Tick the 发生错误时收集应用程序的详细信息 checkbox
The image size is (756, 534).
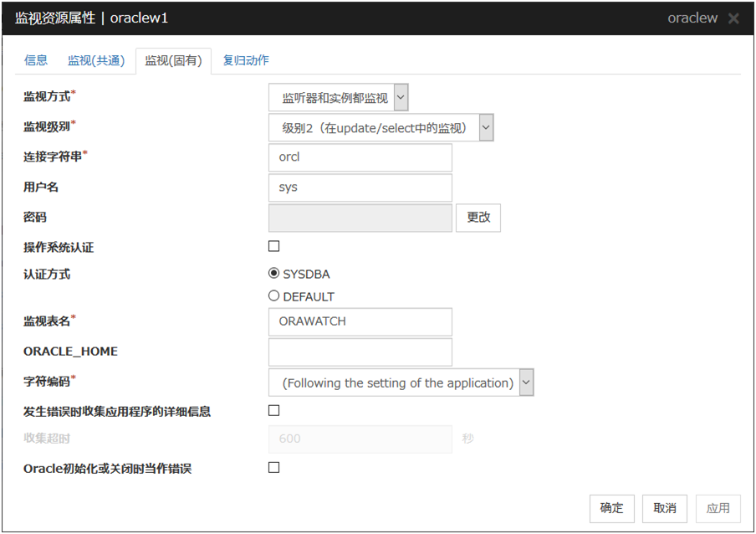click(x=273, y=411)
